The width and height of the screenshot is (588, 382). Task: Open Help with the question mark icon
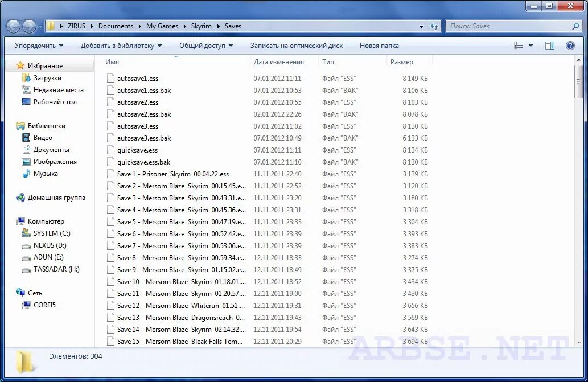click(x=570, y=46)
